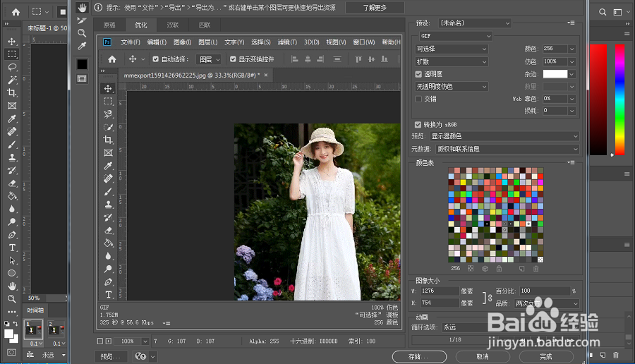Select the Type tool in the main left toolbar
635x364 pixels.
coord(12,248)
